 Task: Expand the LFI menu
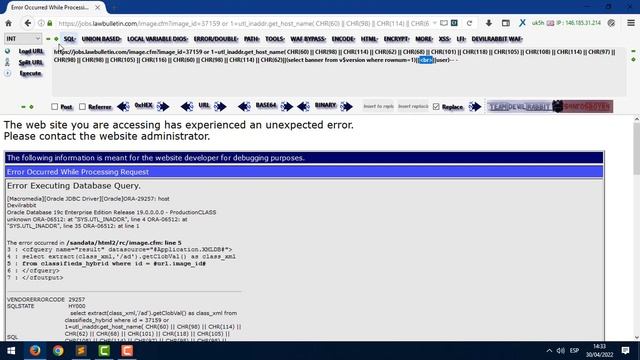(x=461, y=39)
